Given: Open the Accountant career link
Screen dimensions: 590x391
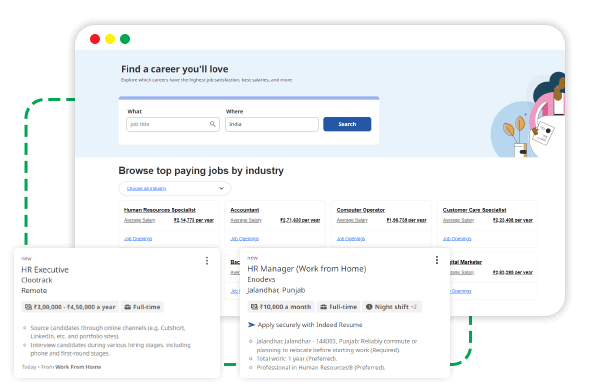Looking at the screenshot, I should 245,210.
